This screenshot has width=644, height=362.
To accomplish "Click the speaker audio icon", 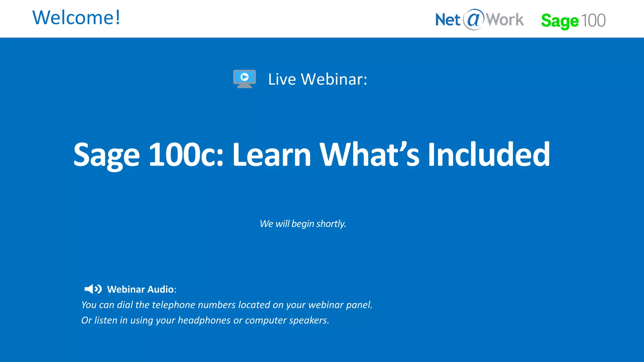I will pos(93,289).
